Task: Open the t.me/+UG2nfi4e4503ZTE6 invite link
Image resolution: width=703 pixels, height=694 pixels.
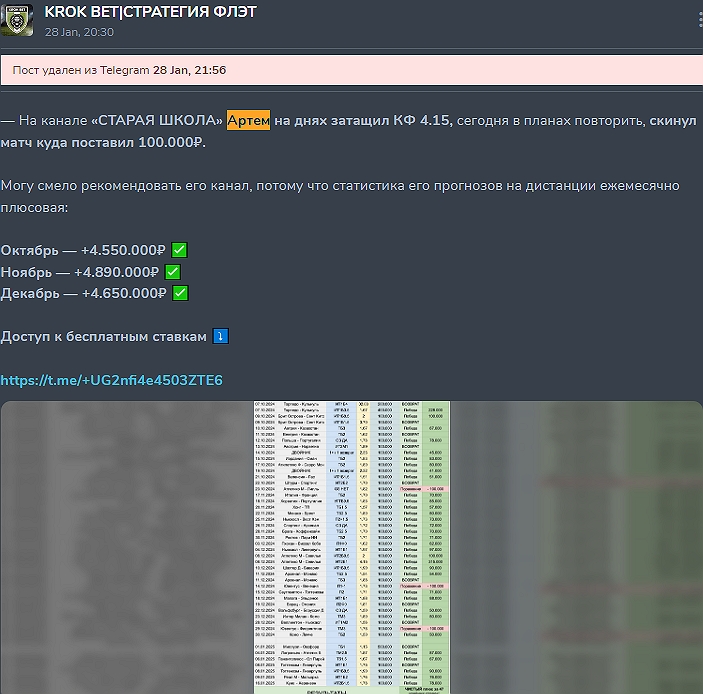Action: 111,380
